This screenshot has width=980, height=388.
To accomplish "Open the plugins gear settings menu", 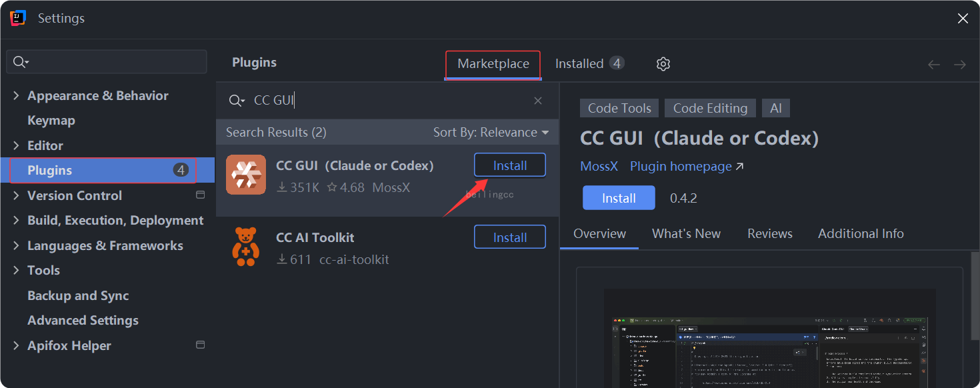I will click(x=663, y=64).
